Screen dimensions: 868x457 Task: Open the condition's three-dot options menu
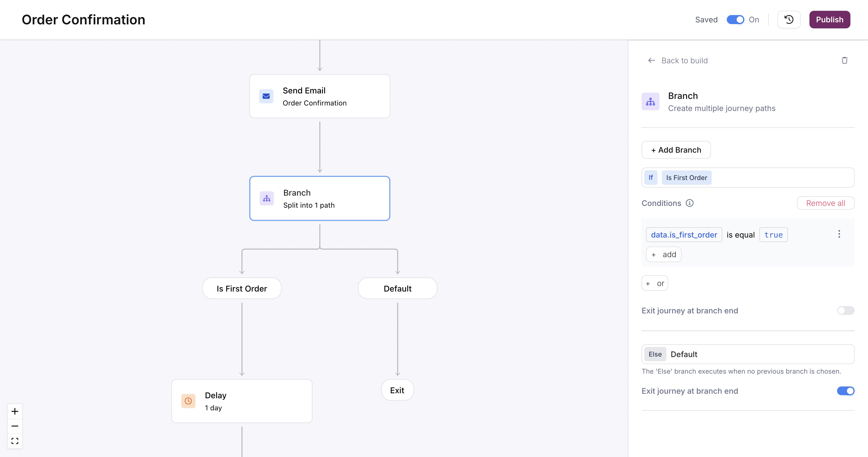click(839, 234)
